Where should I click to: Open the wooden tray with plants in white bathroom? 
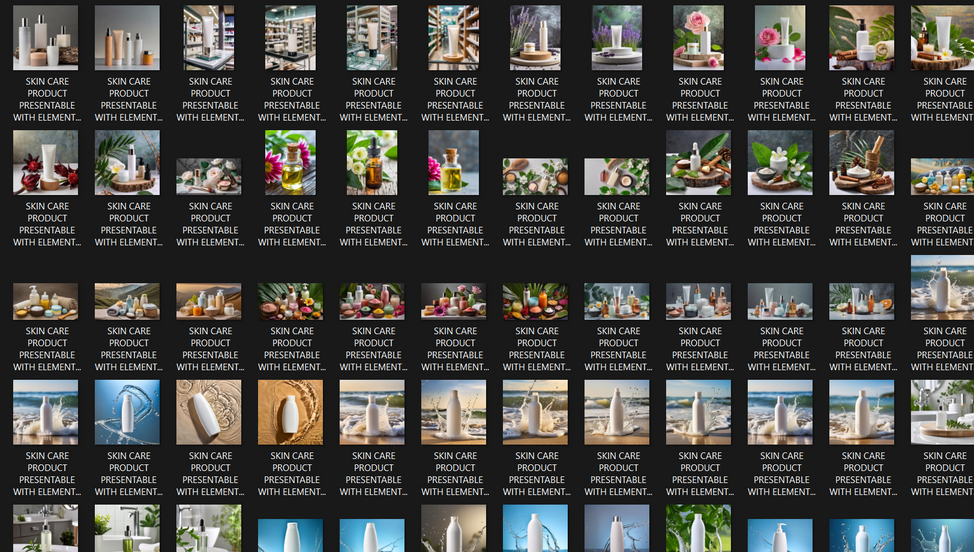[x=944, y=411]
